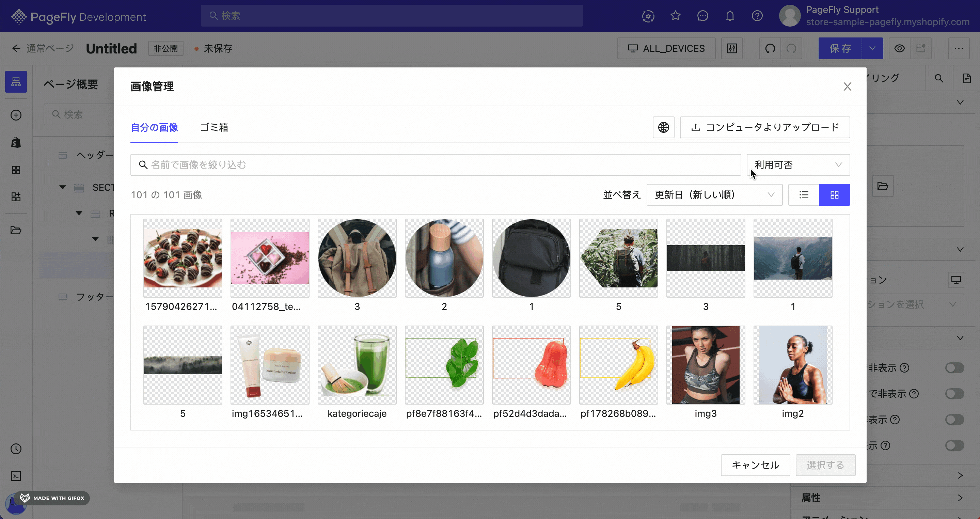Select the img2 yoga woman thumbnail
This screenshot has height=519, width=980.
coord(793,365)
